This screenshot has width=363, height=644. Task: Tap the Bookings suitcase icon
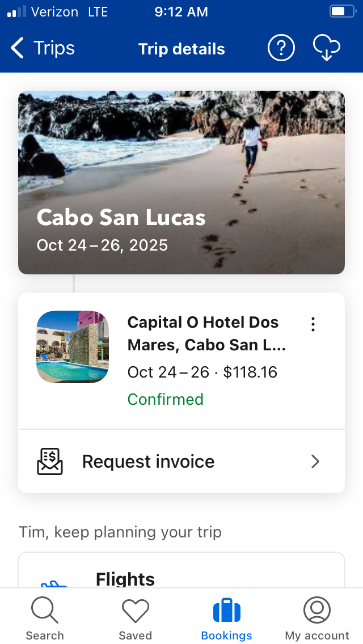point(227,610)
